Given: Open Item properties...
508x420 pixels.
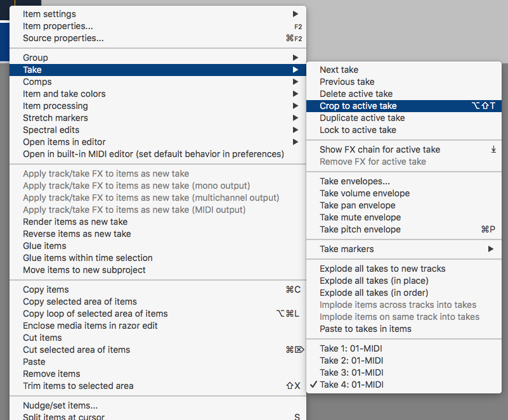Looking at the screenshot, I should point(58,26).
